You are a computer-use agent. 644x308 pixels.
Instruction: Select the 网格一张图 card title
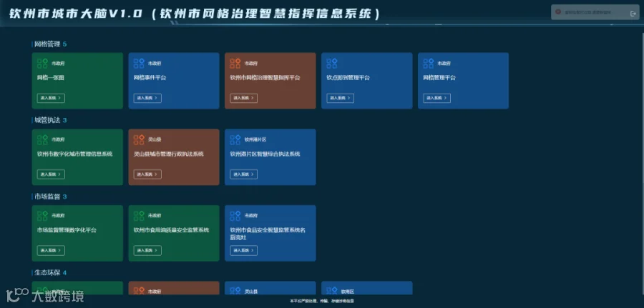(51, 77)
